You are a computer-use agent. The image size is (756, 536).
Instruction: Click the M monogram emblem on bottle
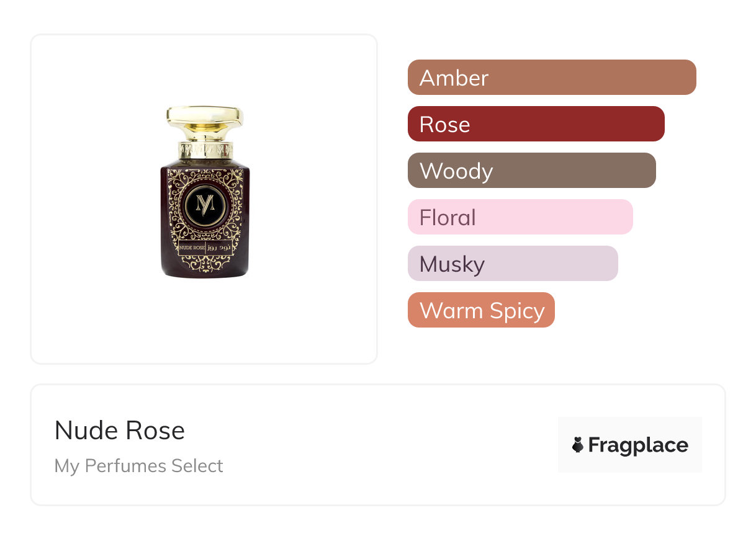(204, 205)
